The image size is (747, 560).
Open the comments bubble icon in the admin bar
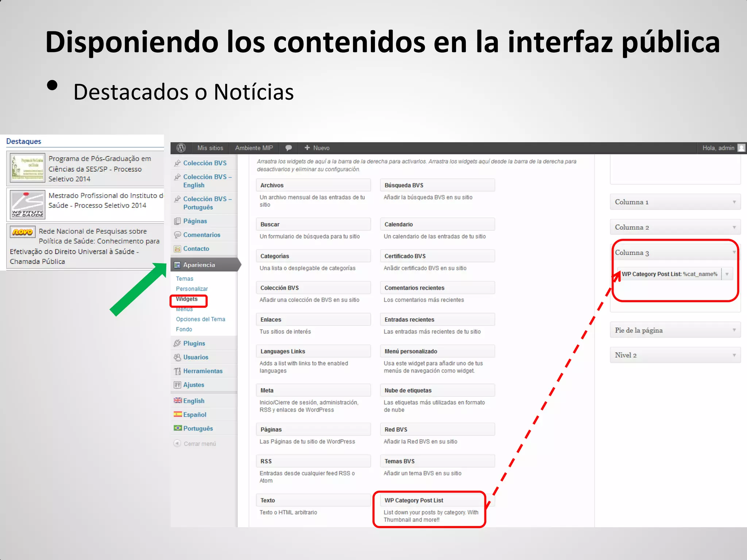pos(289,148)
